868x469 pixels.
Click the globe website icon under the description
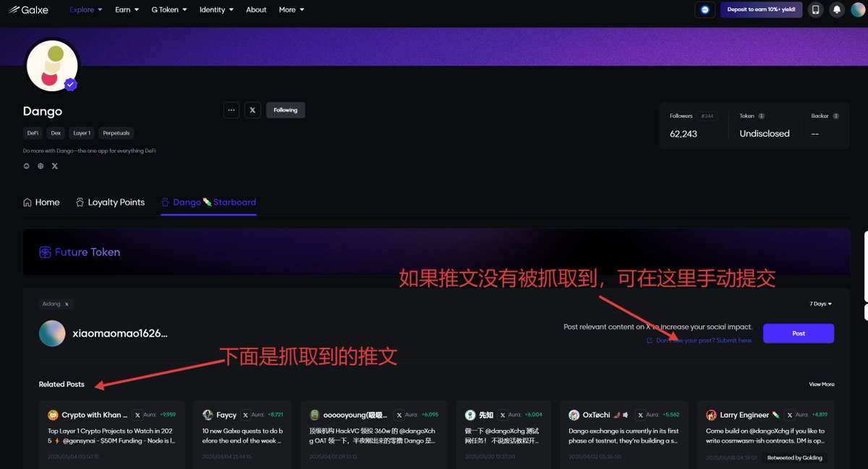[x=41, y=166]
